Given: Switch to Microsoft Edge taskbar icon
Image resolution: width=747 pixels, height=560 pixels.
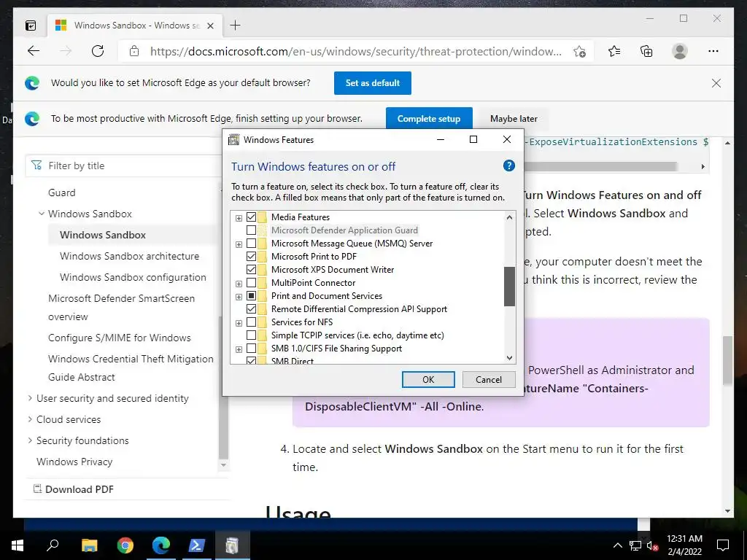Looking at the screenshot, I should click(x=161, y=545).
